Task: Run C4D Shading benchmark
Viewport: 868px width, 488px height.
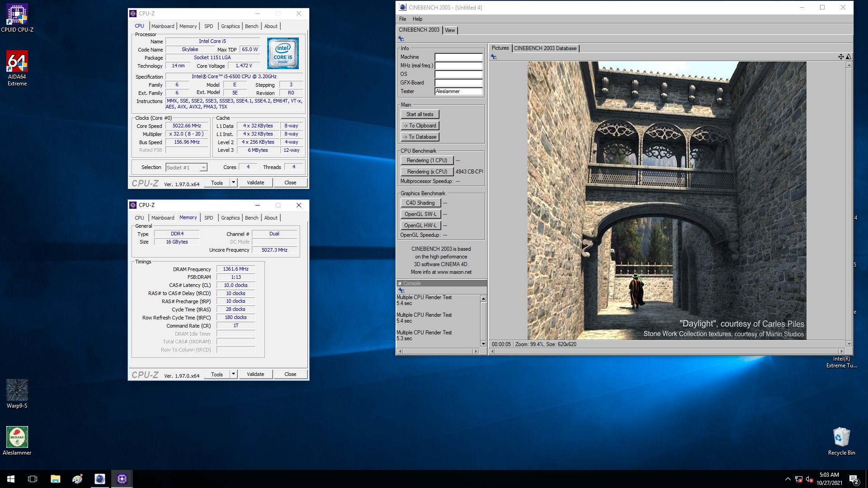Action: 420,203
